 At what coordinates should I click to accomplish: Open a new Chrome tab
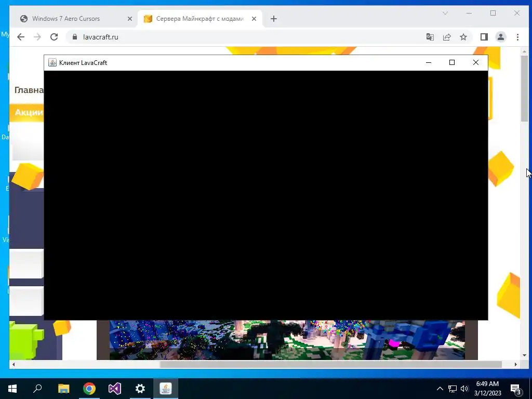point(274,19)
